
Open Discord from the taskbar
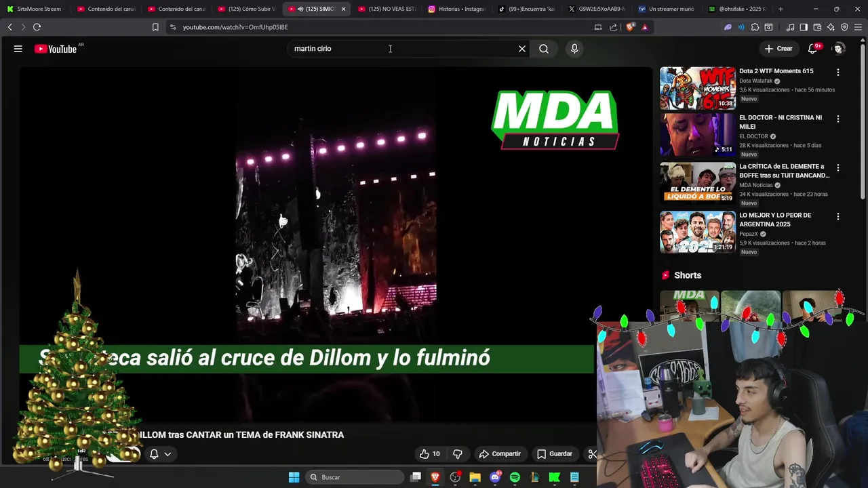coord(495,477)
